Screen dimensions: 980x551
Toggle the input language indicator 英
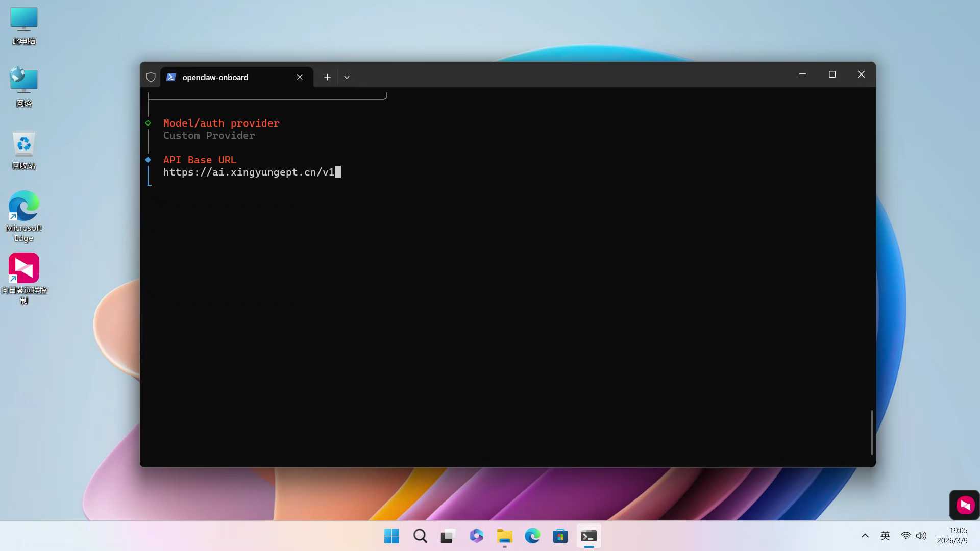coord(885,536)
